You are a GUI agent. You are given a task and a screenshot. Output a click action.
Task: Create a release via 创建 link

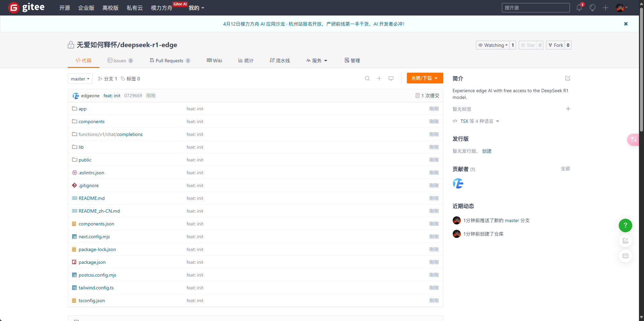[487, 151]
